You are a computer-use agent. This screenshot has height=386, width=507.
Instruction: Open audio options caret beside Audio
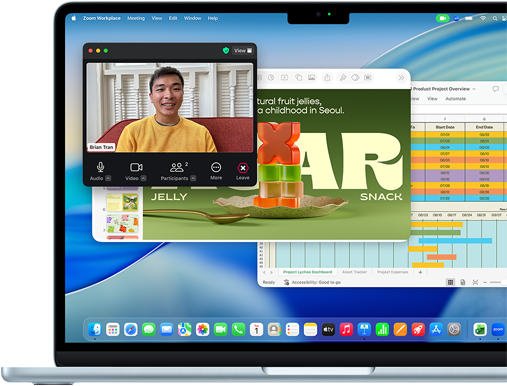tap(108, 178)
